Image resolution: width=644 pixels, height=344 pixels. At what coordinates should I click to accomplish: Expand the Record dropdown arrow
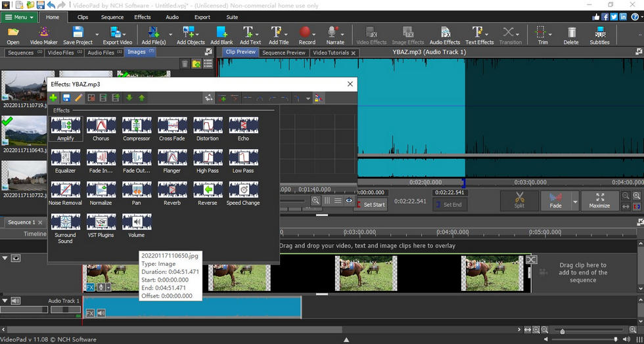coord(315,35)
